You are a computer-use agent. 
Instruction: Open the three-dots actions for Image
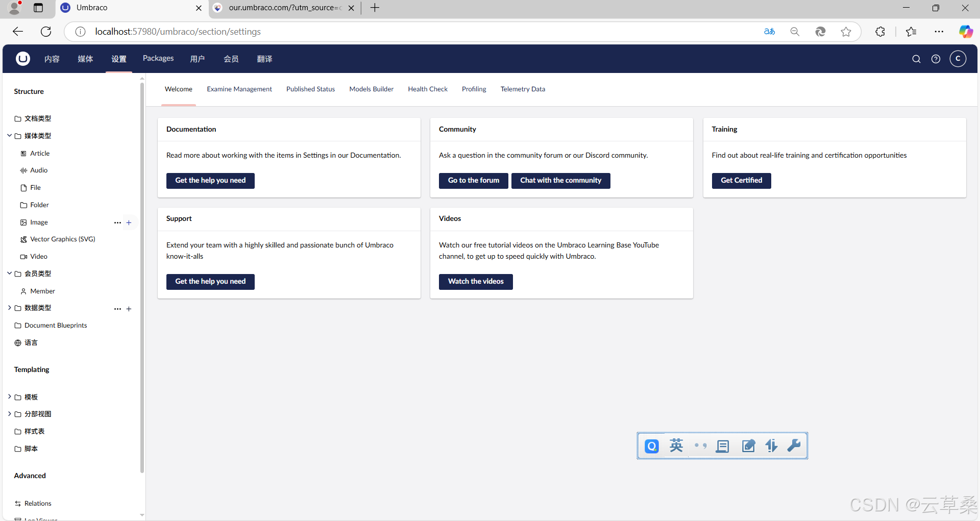(117, 222)
